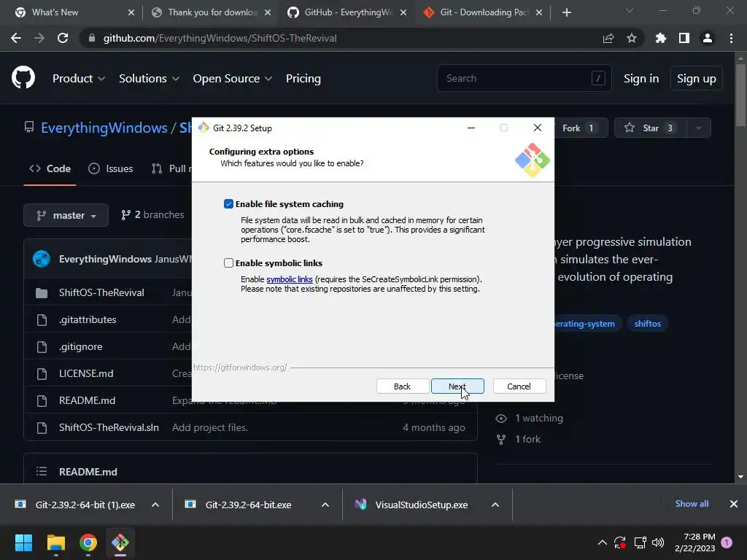Share this page icon
Screen dimensions: 747x560
coord(608,38)
